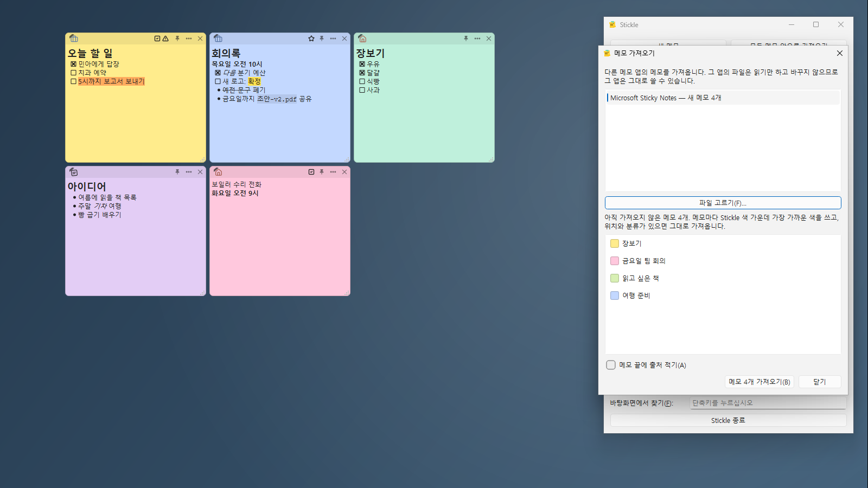Click the home category icon on 장보기 note
The width and height of the screenshot is (868, 488).
[x=362, y=38]
